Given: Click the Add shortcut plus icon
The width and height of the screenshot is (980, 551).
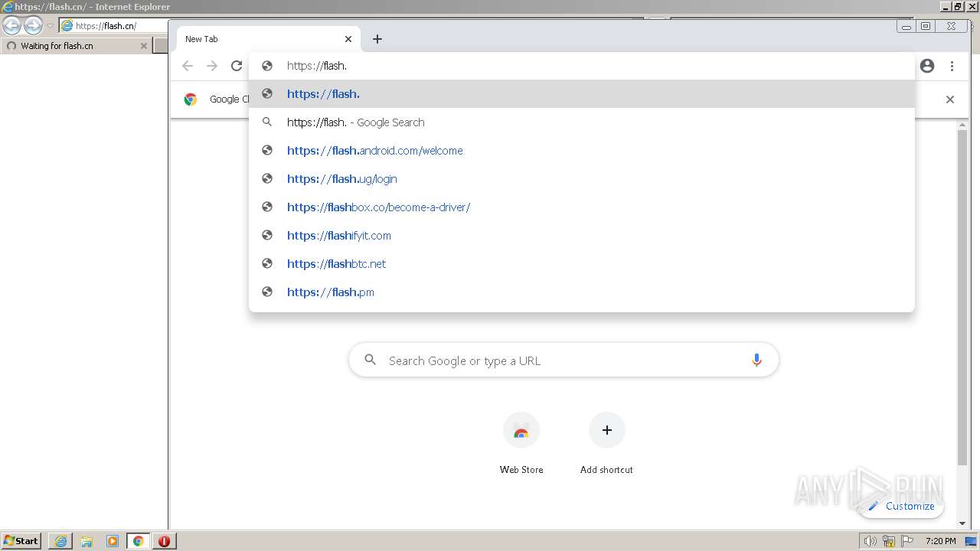Looking at the screenshot, I should [x=607, y=431].
